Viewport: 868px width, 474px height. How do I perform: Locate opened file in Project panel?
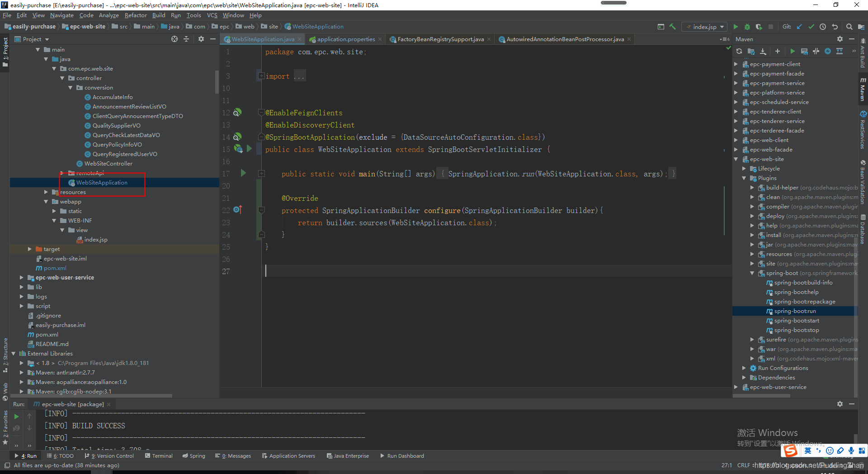175,39
